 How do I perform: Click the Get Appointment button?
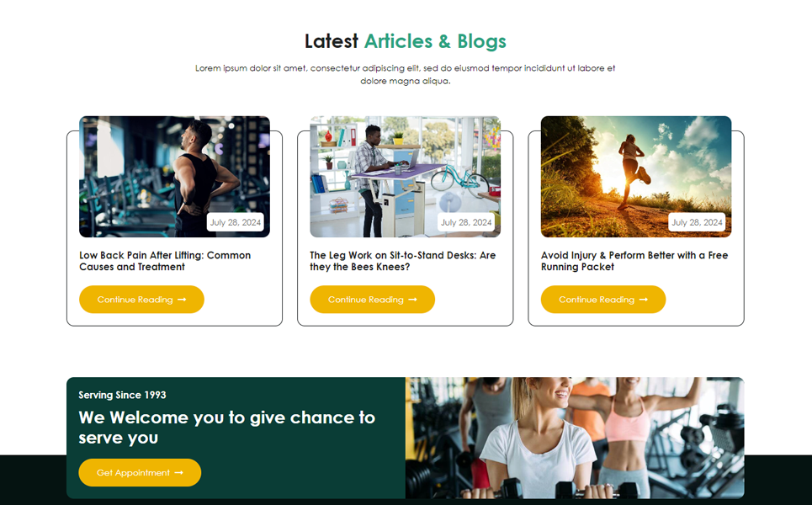click(x=140, y=472)
